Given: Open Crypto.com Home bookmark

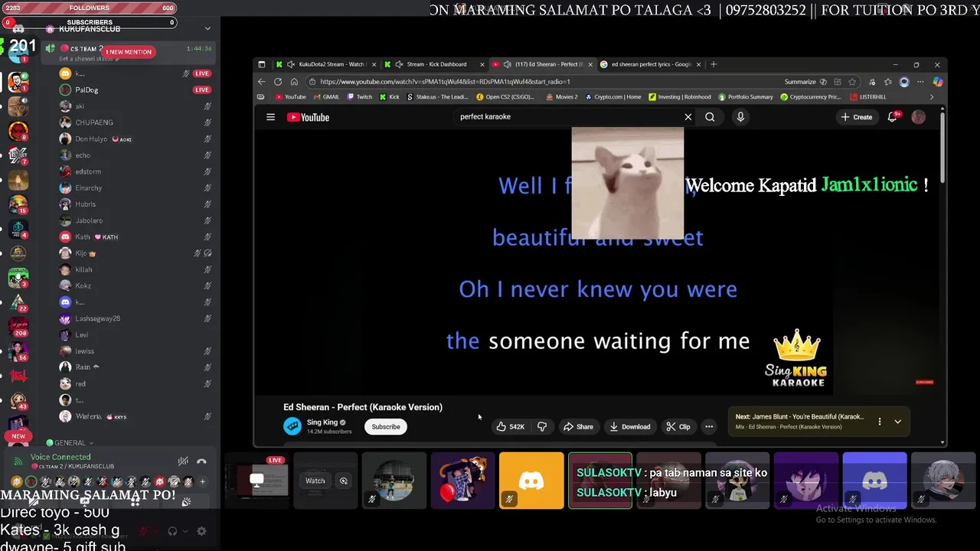Looking at the screenshot, I should [612, 97].
